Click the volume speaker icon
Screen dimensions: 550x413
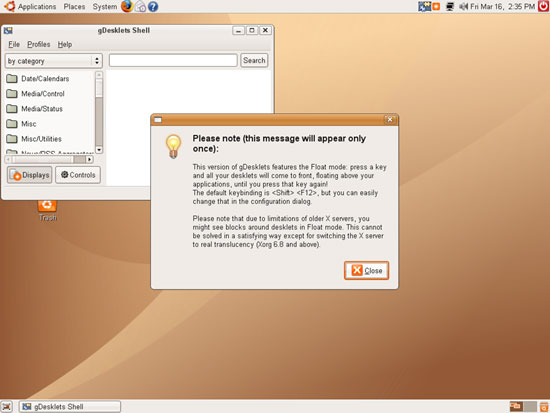(x=463, y=6)
